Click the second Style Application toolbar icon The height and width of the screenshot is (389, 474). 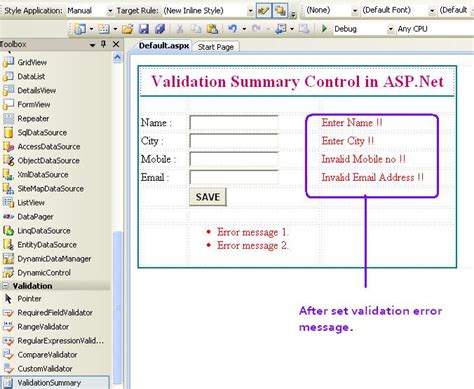[x=280, y=11]
